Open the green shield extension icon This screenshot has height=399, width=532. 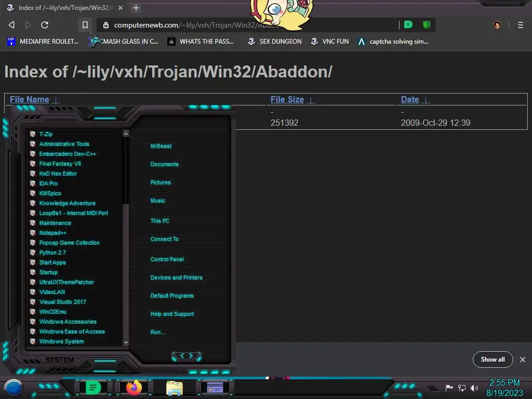[427, 24]
